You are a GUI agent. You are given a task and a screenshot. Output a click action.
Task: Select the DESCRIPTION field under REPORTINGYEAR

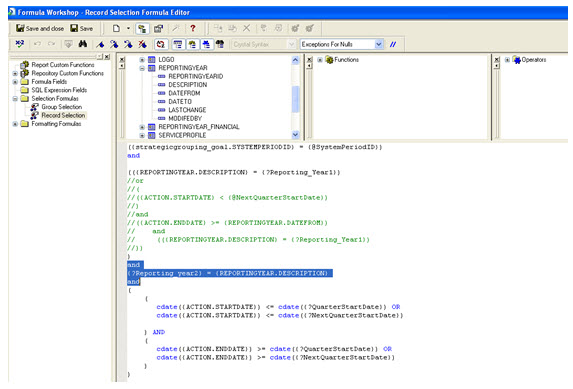(187, 85)
